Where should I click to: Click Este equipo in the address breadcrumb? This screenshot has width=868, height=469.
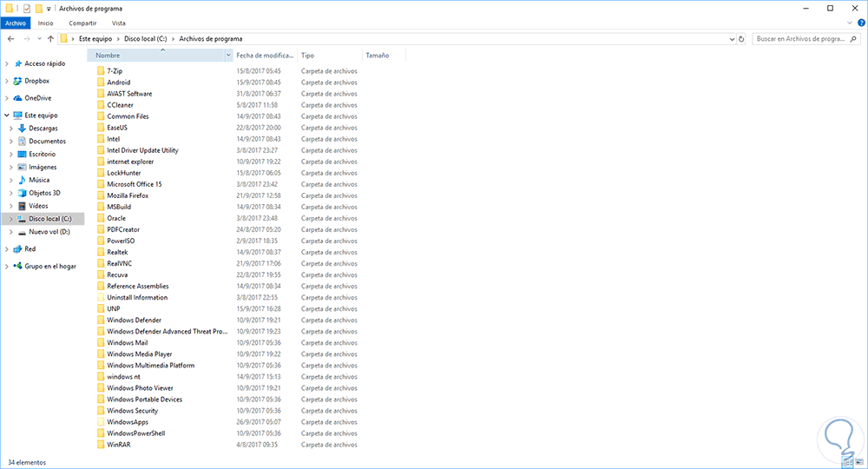pyautogui.click(x=95, y=39)
